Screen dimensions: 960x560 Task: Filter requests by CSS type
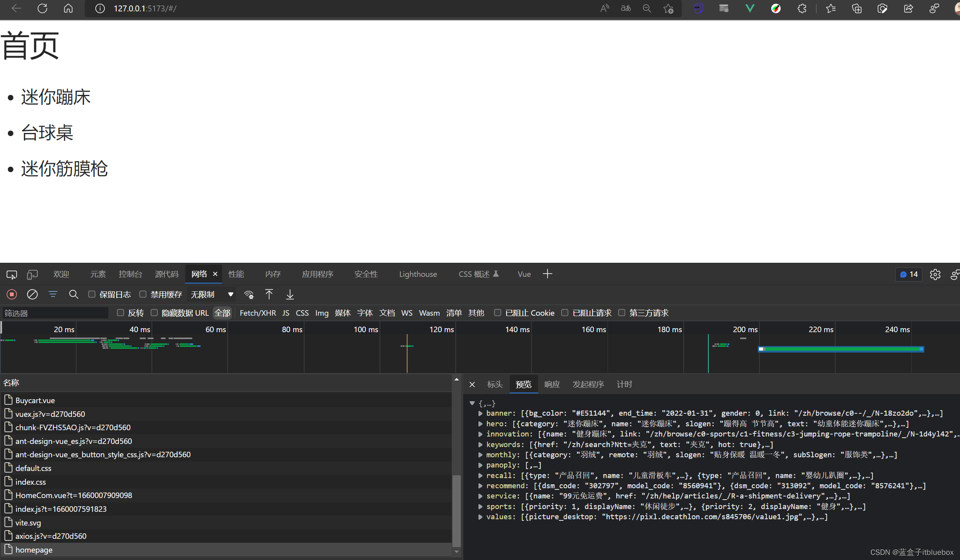(x=302, y=313)
